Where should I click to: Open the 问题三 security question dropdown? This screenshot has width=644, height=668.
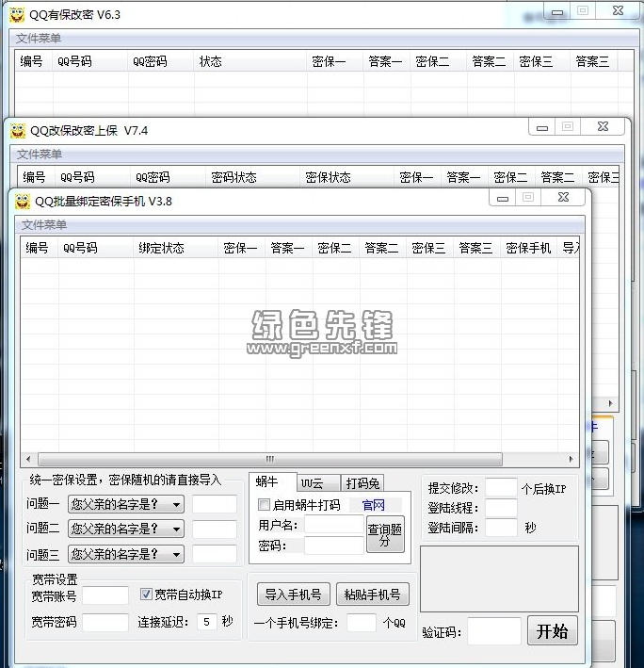tap(126, 554)
